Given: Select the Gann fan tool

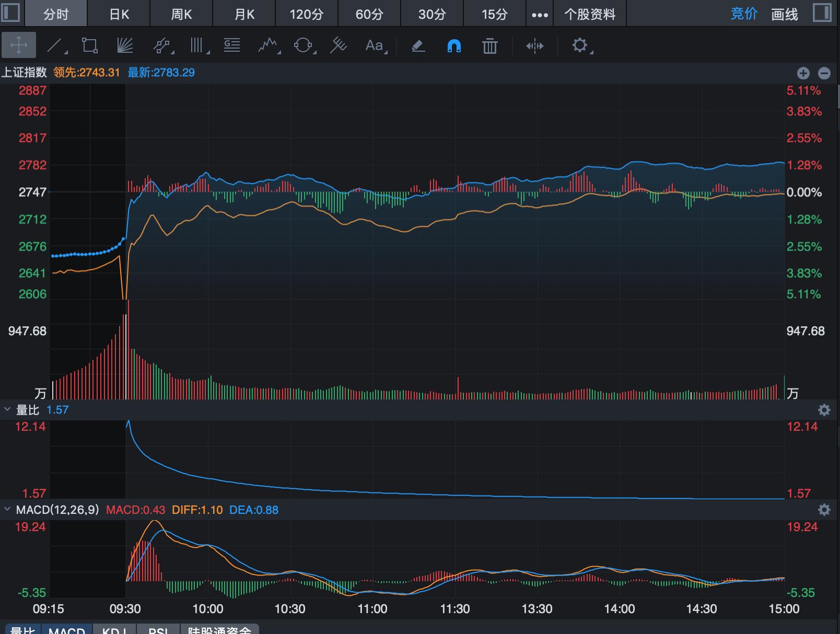Looking at the screenshot, I should (x=124, y=45).
